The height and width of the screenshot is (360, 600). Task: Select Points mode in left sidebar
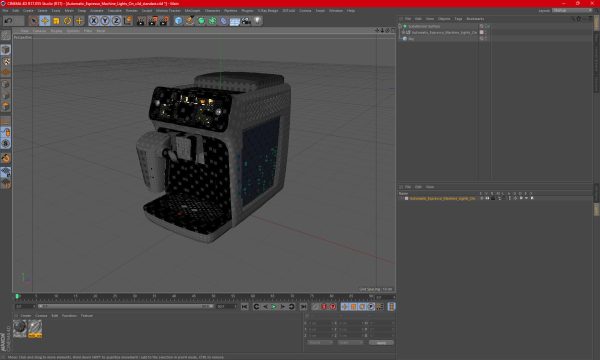(x=5, y=84)
